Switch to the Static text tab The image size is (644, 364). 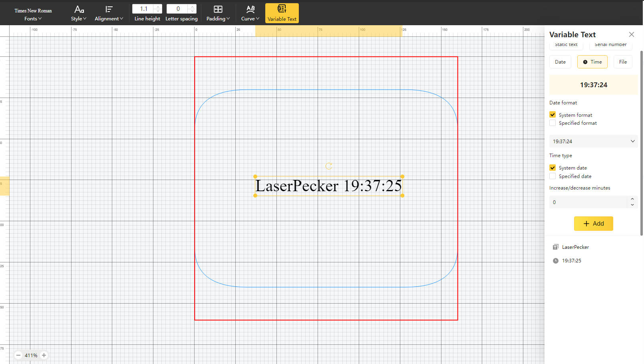566,45
